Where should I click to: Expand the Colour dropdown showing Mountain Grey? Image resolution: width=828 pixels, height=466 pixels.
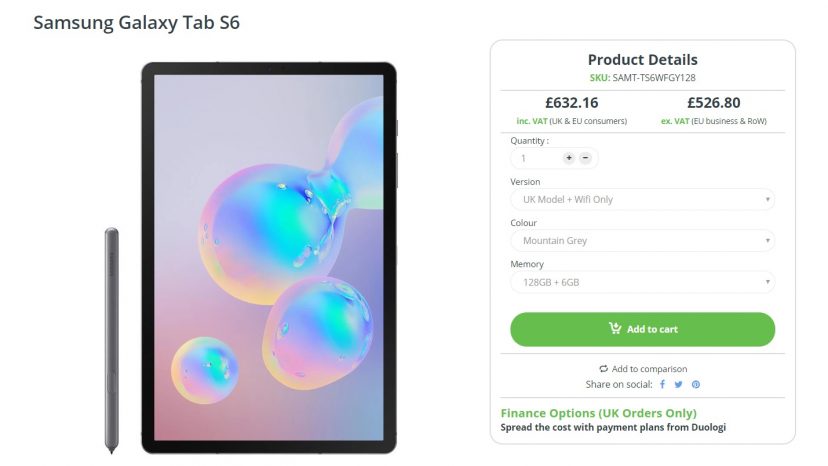[x=642, y=241]
